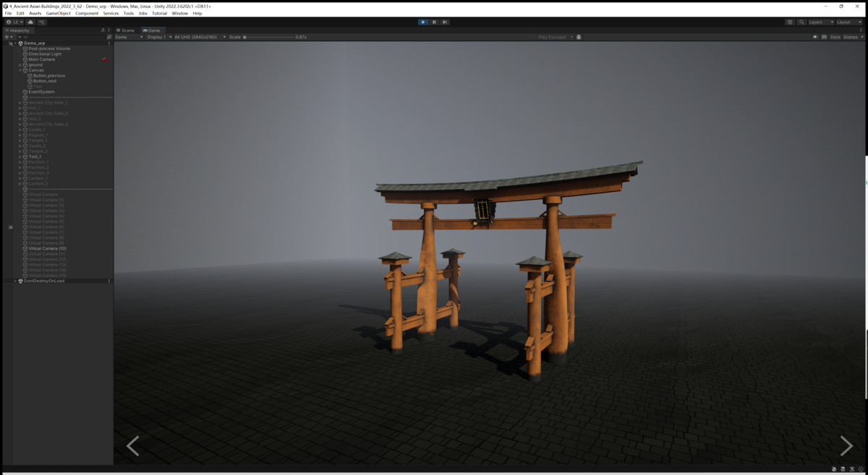Screen dimensions: 868x475
Task: Open the Create menu in the Hierarchy
Action: click(x=6, y=37)
